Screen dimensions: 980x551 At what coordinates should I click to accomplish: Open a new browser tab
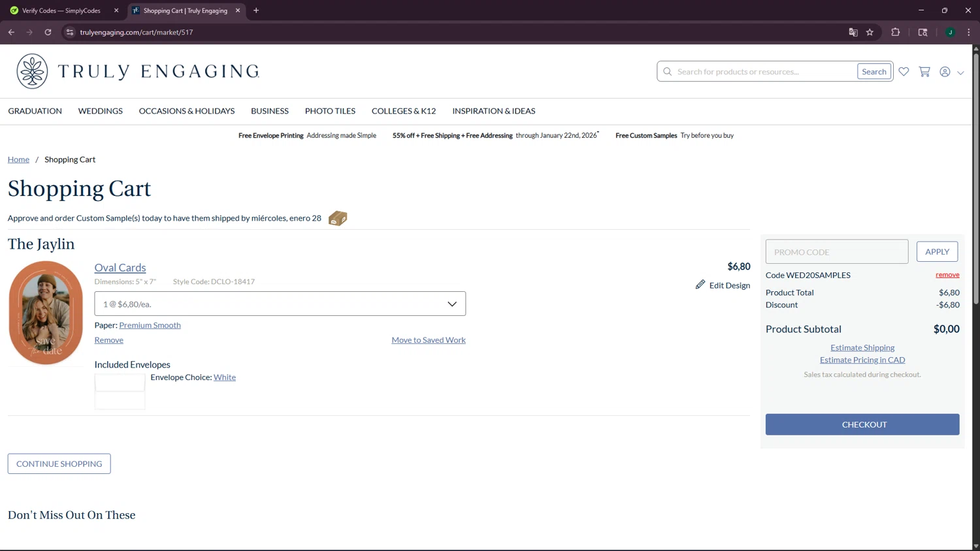256,10
